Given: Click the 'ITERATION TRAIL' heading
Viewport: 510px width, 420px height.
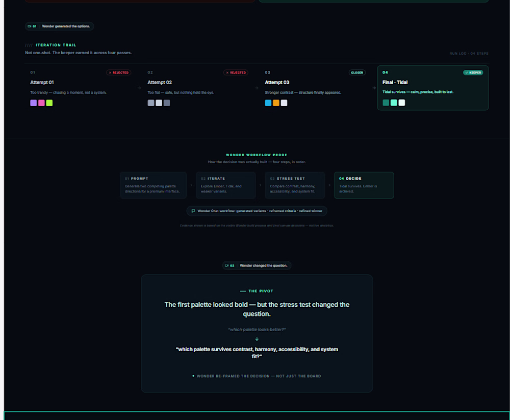Looking at the screenshot, I should [x=56, y=45].
